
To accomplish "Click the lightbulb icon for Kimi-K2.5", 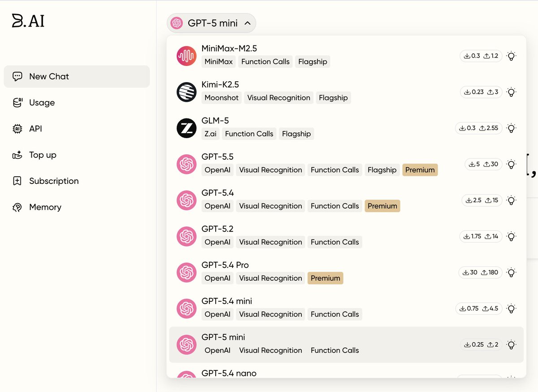I will (x=511, y=92).
